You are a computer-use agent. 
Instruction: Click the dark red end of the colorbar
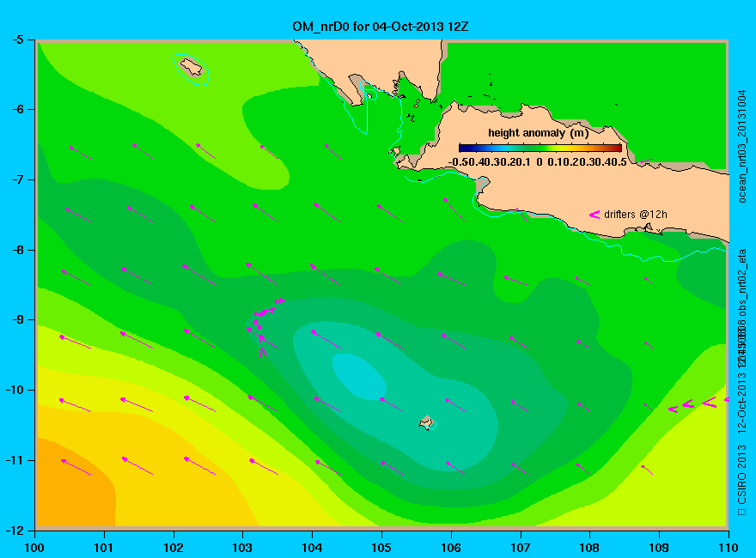coord(617,148)
